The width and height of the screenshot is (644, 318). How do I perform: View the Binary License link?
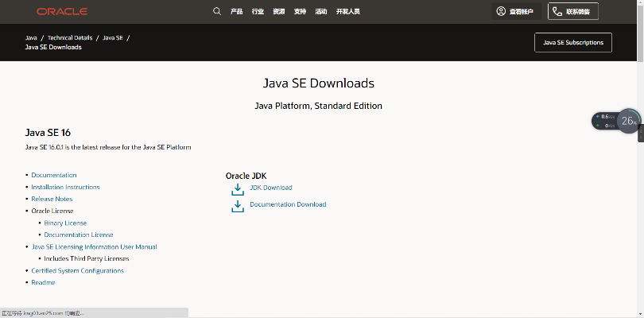(65, 223)
